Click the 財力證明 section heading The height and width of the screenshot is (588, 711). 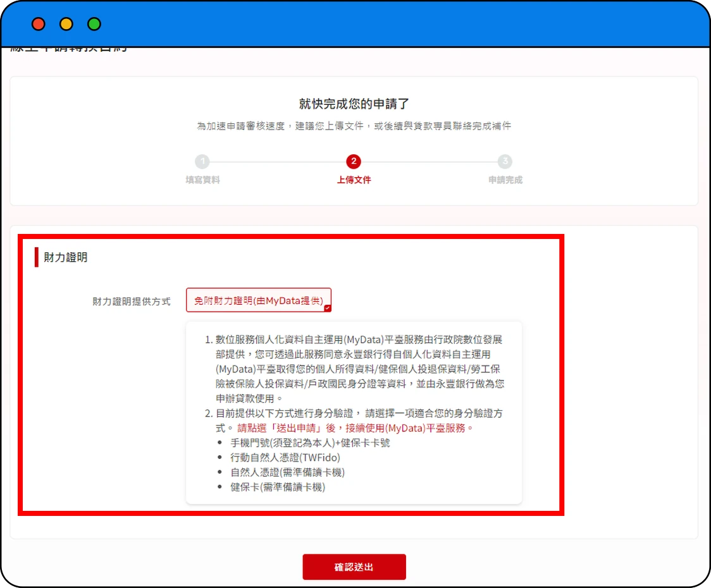tap(66, 257)
